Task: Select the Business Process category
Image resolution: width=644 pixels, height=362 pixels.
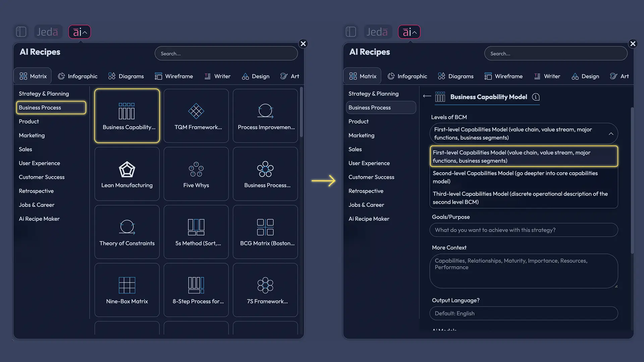Action: pyautogui.click(x=51, y=108)
